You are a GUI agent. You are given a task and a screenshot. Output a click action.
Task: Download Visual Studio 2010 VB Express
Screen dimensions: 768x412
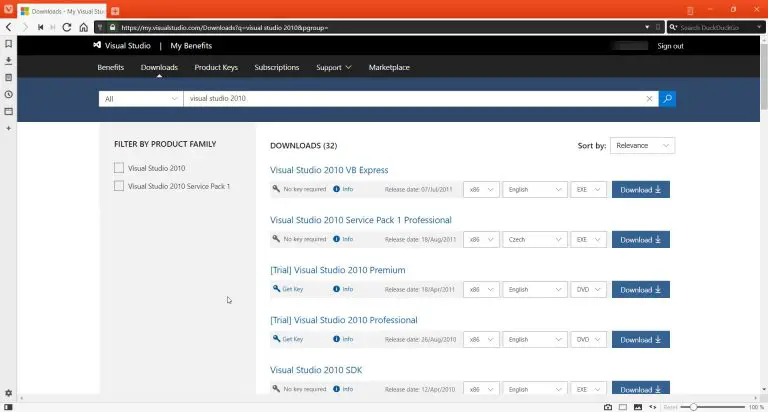tap(641, 190)
